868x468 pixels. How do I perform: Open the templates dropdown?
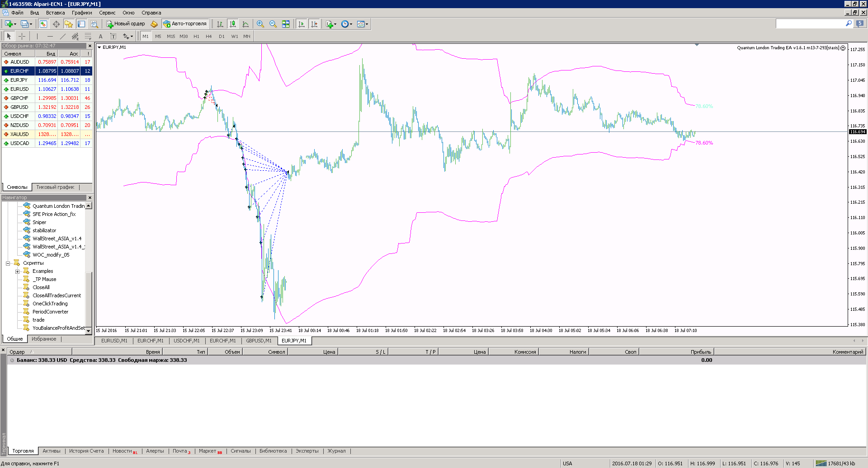(x=362, y=24)
